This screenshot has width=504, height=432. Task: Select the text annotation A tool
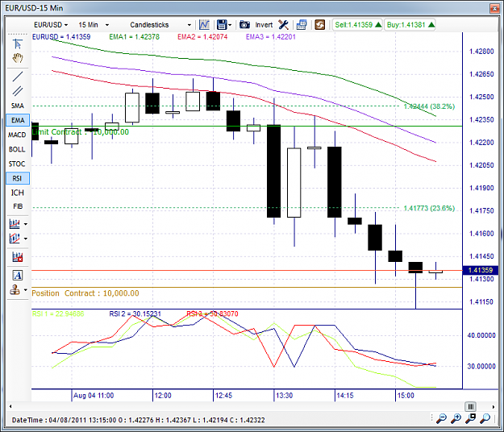tap(18, 276)
